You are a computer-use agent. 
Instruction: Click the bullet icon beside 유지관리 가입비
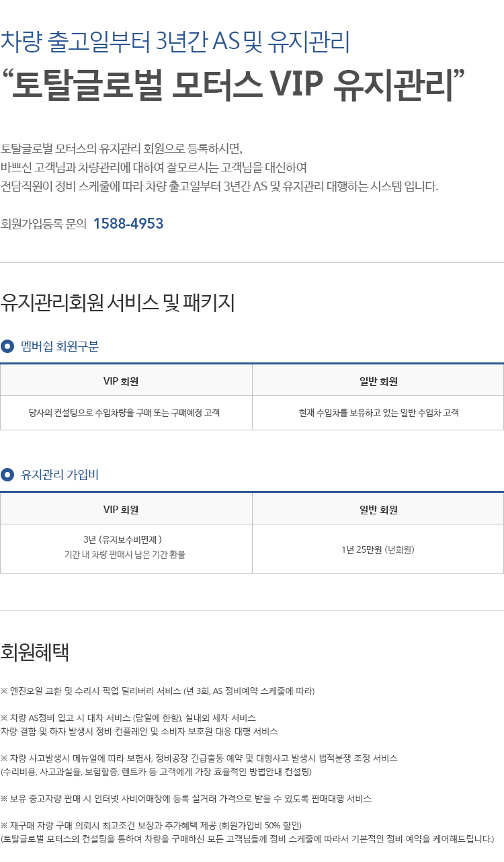click(7, 475)
